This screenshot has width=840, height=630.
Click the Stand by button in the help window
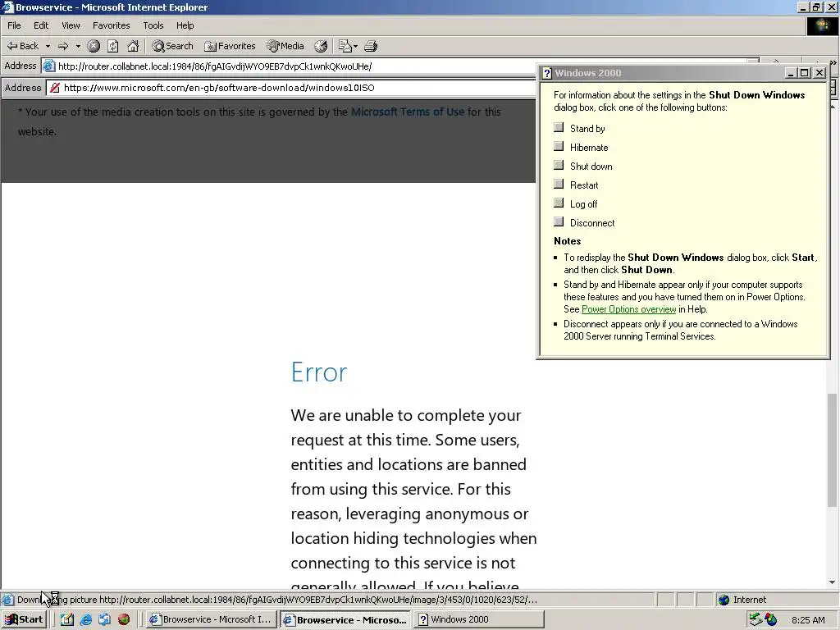(x=559, y=127)
